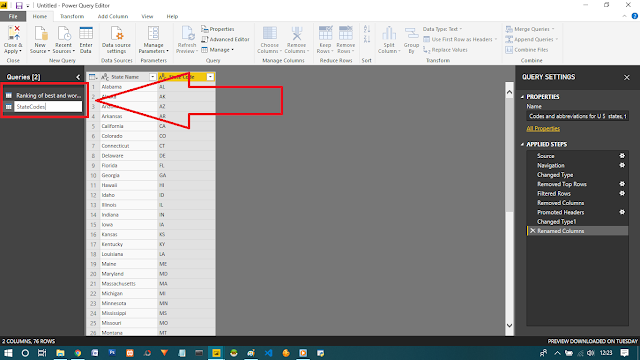Open Recent Sources

coord(63,33)
